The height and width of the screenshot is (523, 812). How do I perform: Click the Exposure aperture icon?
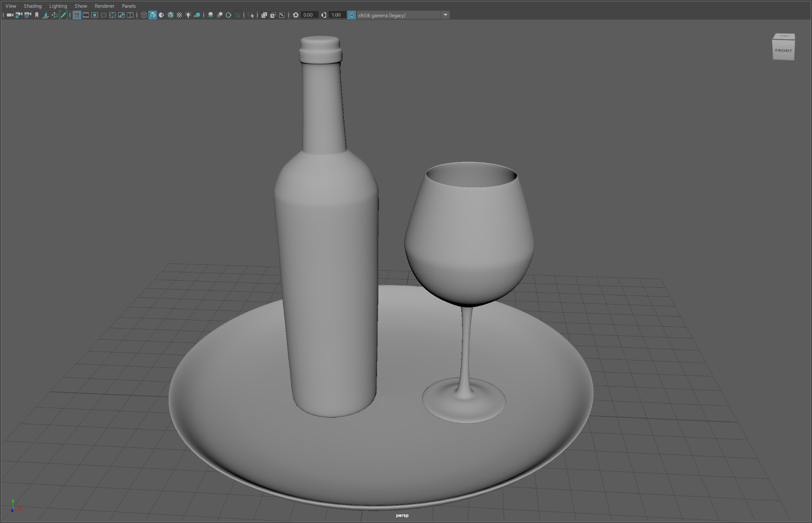point(296,15)
